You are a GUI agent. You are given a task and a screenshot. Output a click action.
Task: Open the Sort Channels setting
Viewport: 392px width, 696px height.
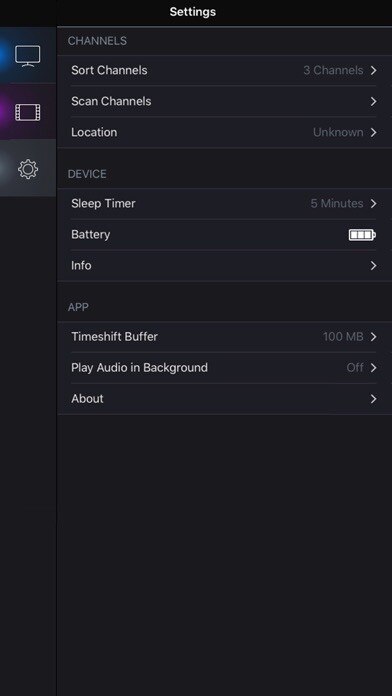(x=225, y=70)
